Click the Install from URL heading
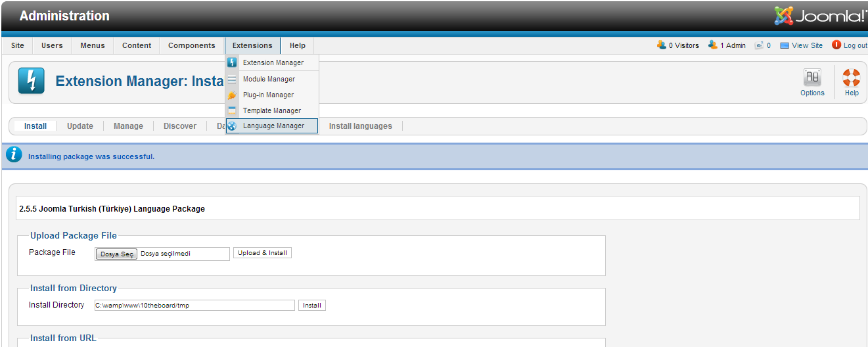 point(63,338)
